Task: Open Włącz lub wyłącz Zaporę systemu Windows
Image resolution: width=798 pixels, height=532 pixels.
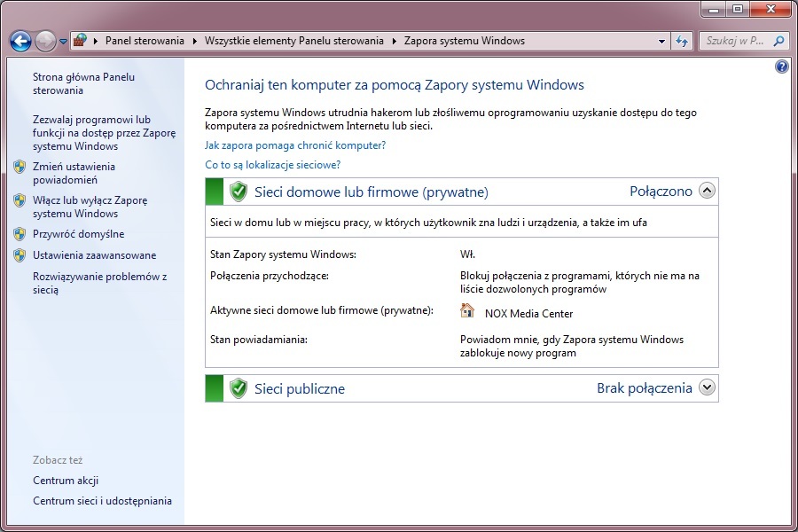Action: [x=90, y=207]
